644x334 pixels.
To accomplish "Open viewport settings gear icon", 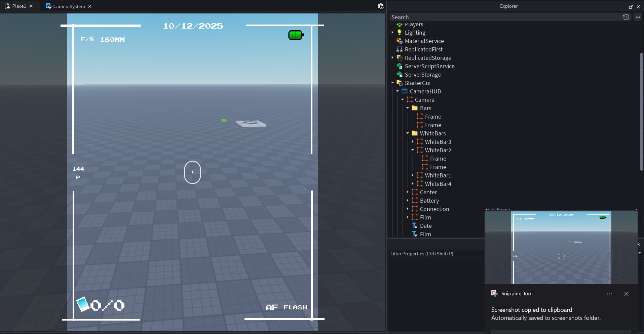I will click(381, 6).
